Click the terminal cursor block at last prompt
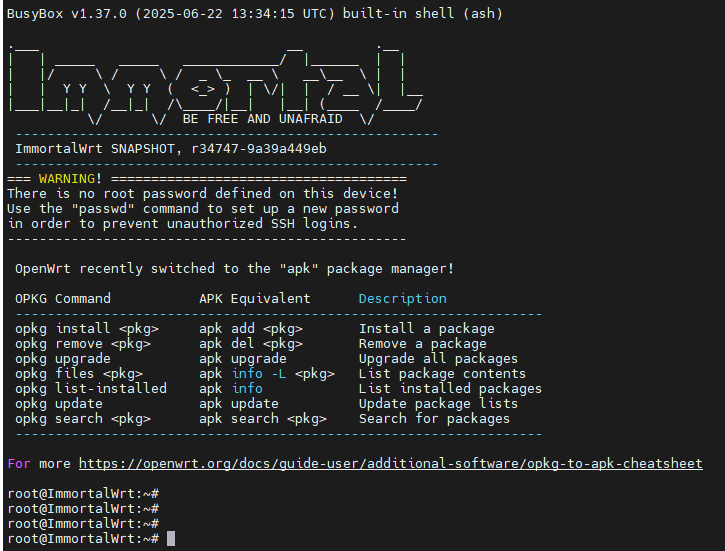The image size is (725, 551). 171,539
